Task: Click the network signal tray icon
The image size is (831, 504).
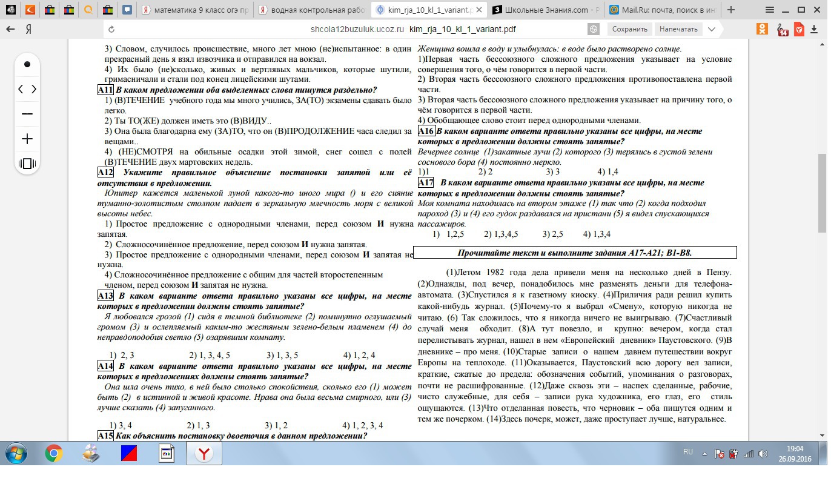Action: 749,454
